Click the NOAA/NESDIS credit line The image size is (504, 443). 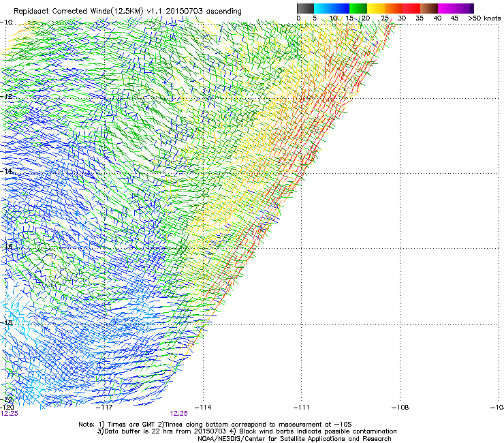(294, 439)
